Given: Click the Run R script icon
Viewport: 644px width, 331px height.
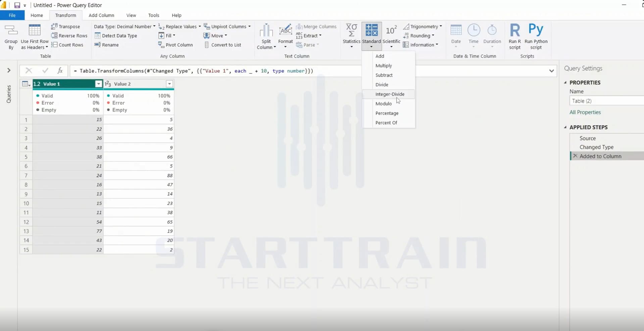Looking at the screenshot, I should pos(515,30).
